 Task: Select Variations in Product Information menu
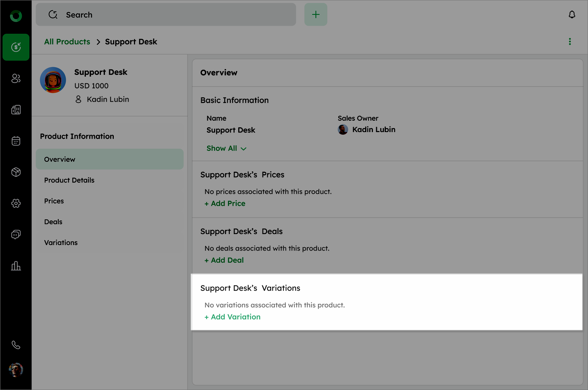(61, 243)
